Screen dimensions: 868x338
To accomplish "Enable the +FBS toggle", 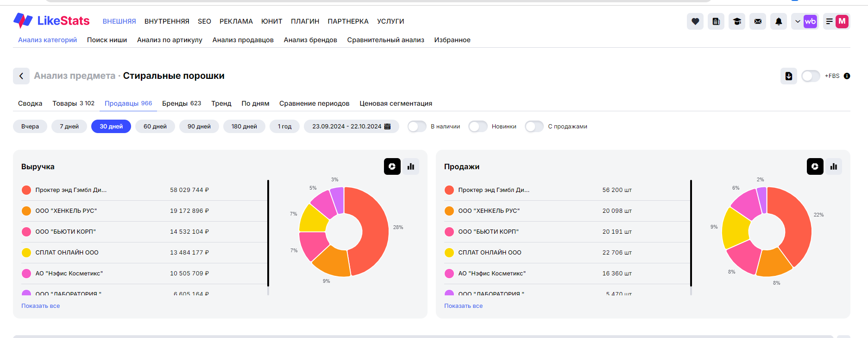I will point(811,76).
